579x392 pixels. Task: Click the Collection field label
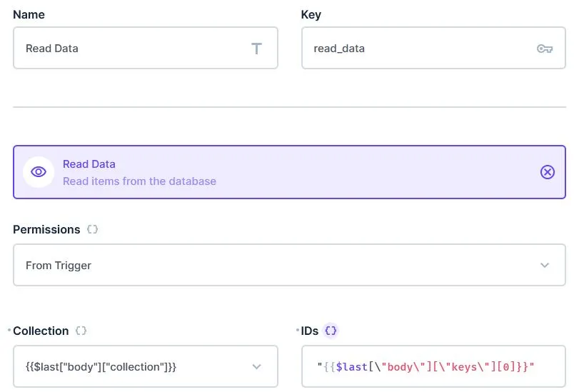41,331
